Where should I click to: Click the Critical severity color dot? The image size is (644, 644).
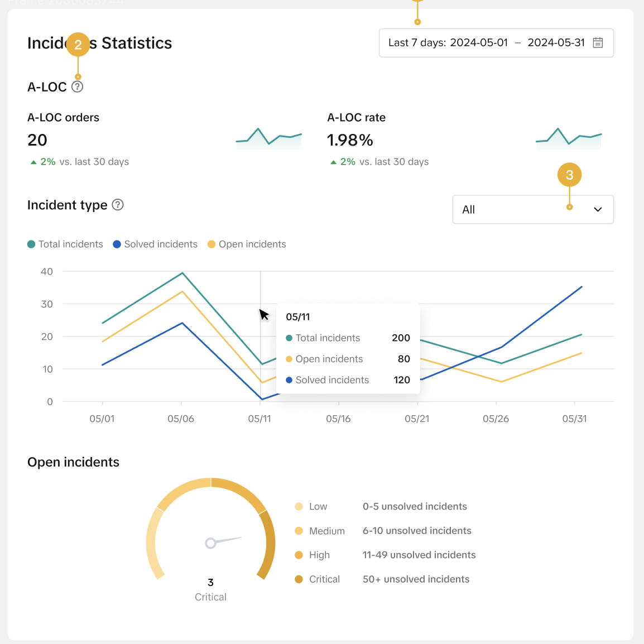[x=299, y=579]
